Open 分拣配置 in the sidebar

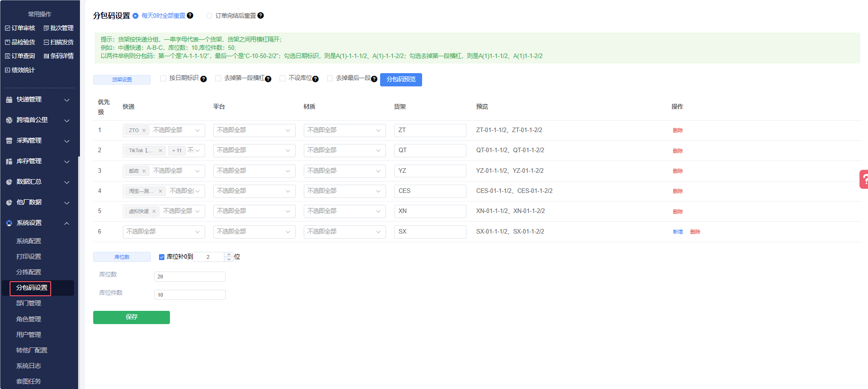point(29,272)
